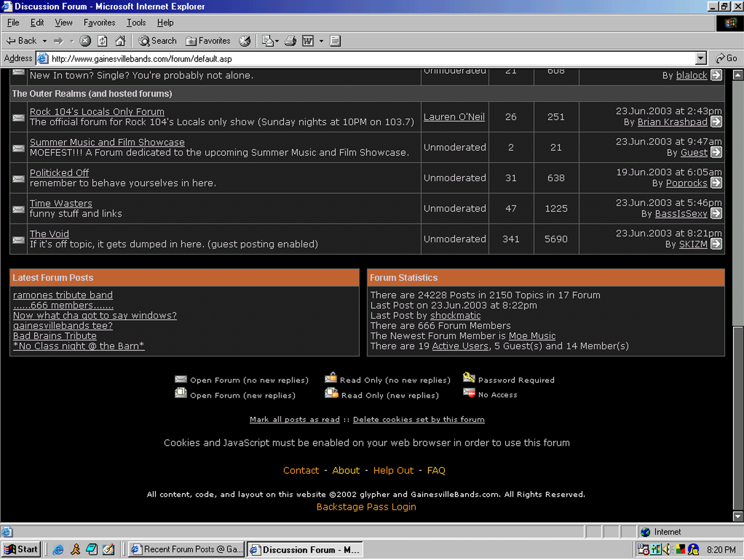Image resolution: width=744 pixels, height=560 pixels.
Task: Click the Go button beside address bar
Action: point(727,58)
